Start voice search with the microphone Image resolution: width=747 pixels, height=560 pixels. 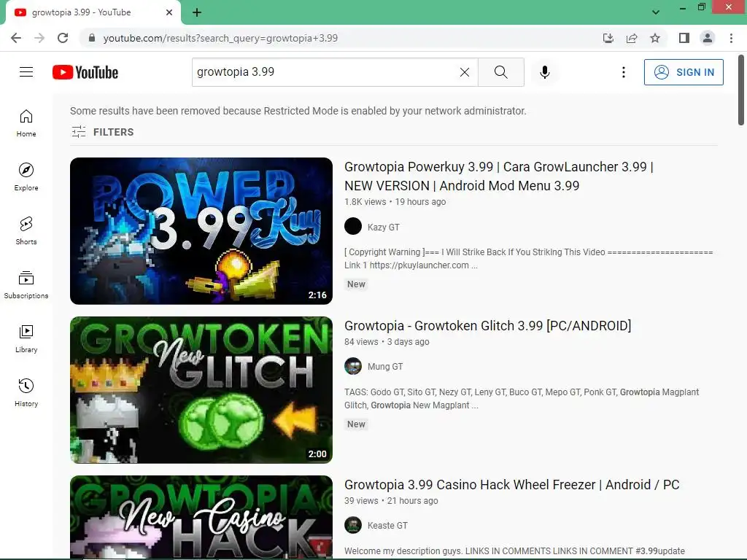(x=544, y=72)
